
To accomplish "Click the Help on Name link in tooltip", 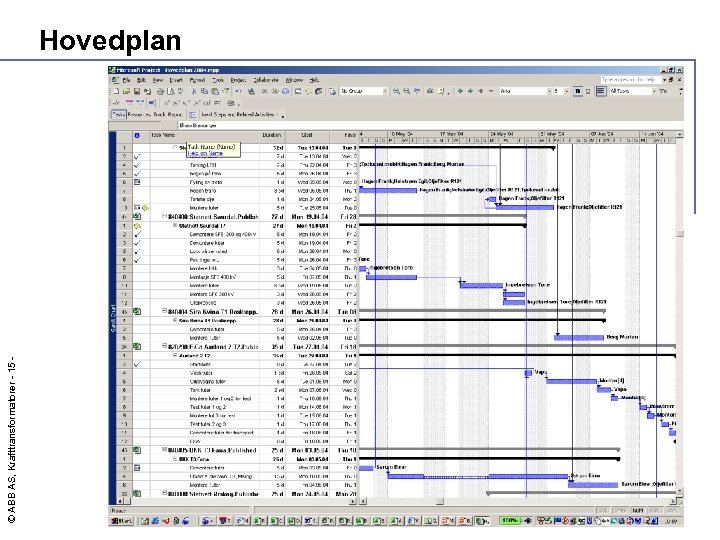I will [x=206, y=153].
